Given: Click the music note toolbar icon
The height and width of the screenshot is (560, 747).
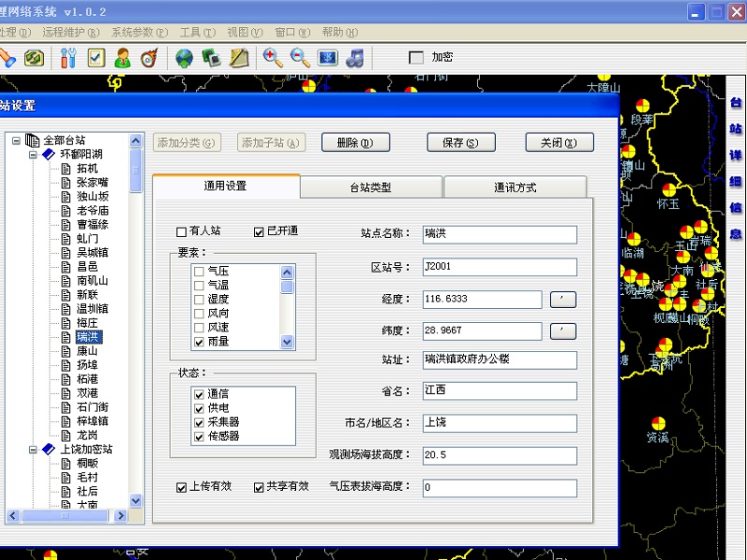Looking at the screenshot, I should click(x=354, y=58).
